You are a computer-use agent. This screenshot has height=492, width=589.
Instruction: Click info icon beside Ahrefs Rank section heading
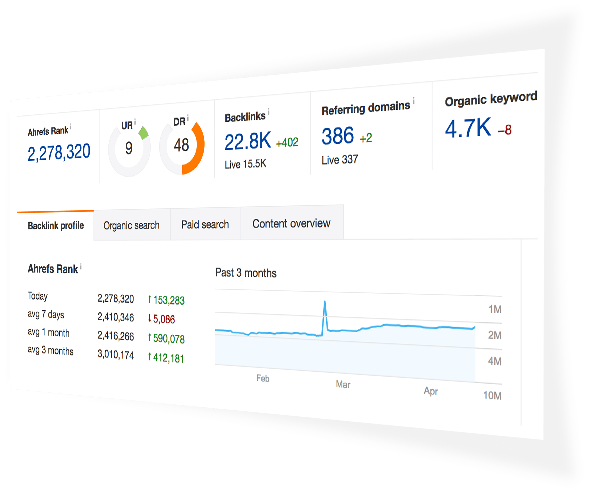[80, 267]
